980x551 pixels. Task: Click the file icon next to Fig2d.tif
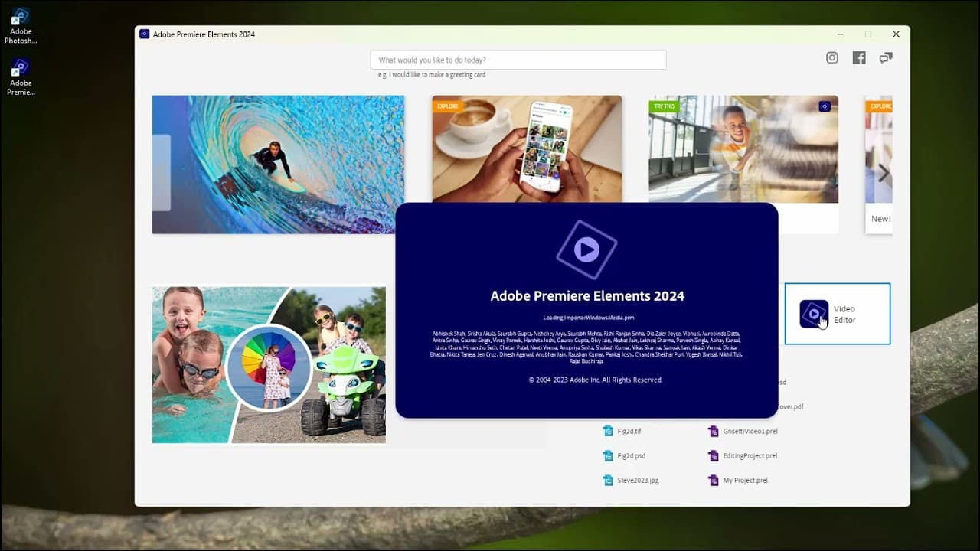[608, 431]
